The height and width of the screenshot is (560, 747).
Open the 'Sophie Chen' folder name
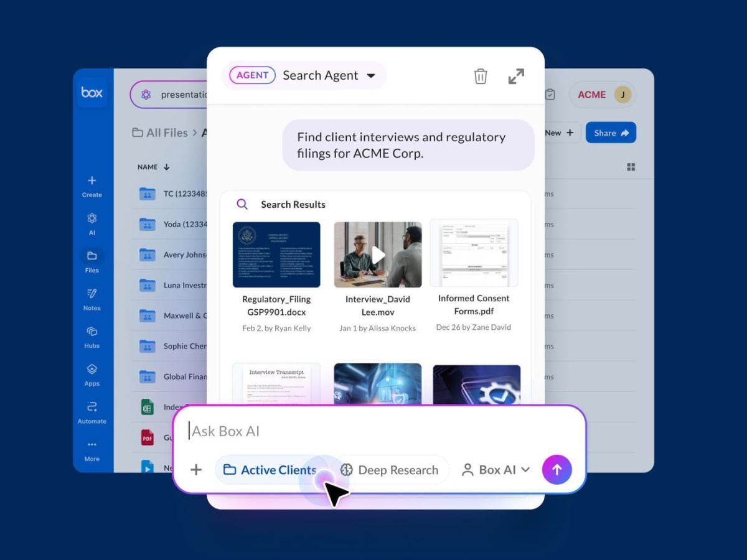tap(186, 346)
